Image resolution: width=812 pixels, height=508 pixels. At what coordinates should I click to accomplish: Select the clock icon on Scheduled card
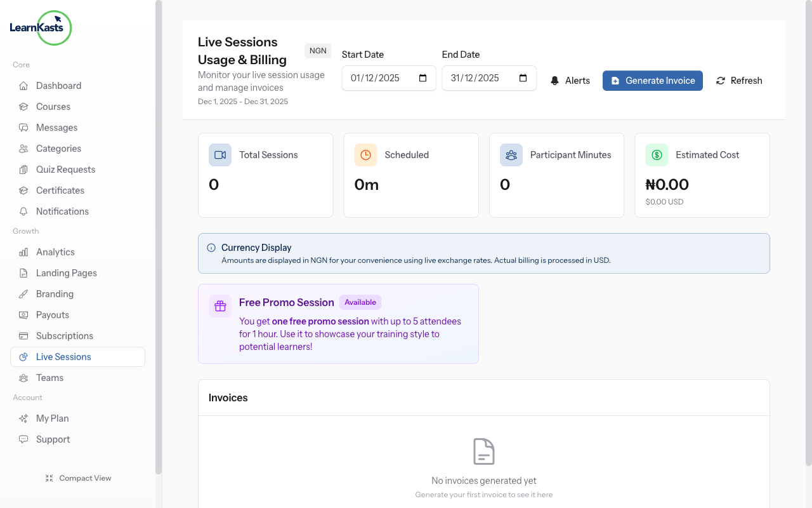click(365, 154)
